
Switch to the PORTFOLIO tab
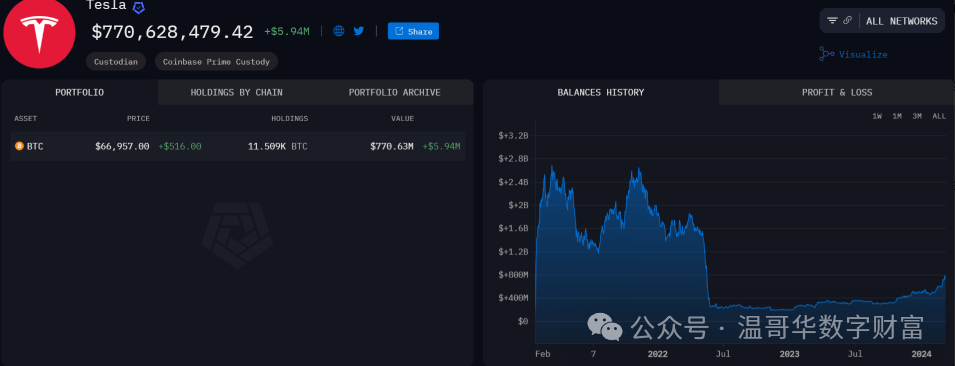[79, 93]
